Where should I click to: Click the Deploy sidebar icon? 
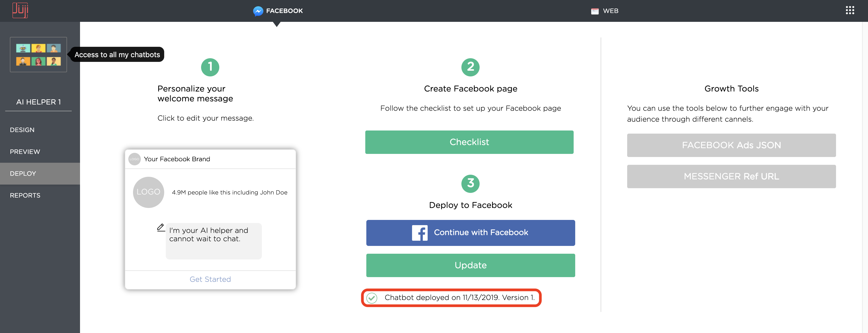click(39, 173)
